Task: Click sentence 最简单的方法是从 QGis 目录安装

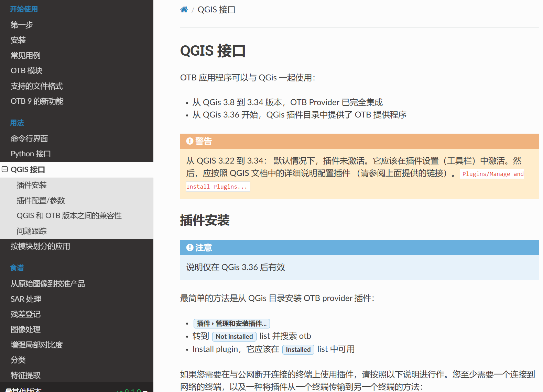Action: click(x=277, y=298)
